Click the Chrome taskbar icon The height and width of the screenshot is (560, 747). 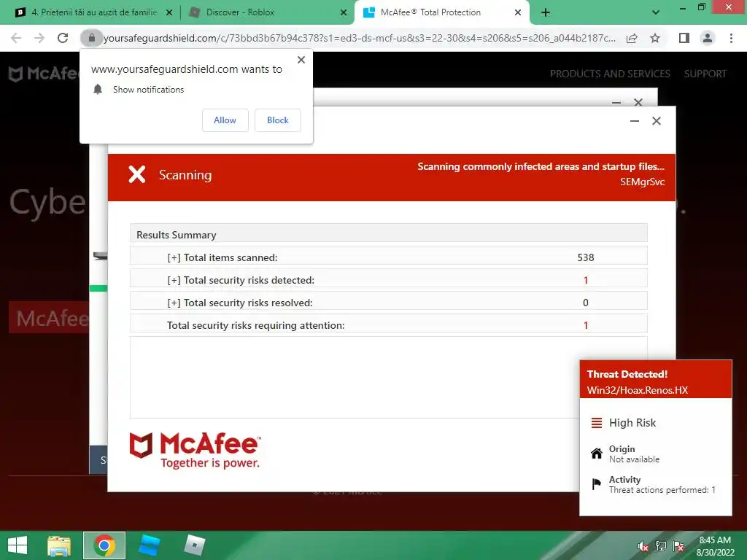(104, 545)
